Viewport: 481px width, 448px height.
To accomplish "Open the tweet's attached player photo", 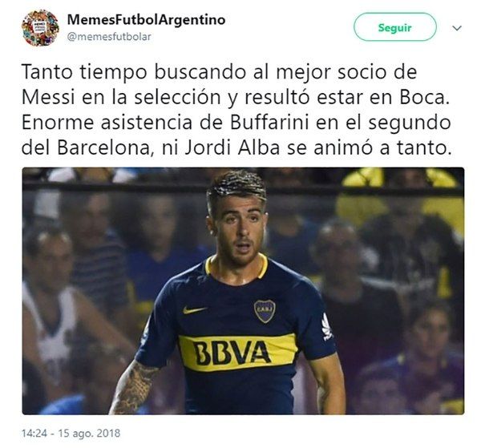I will (243, 291).
